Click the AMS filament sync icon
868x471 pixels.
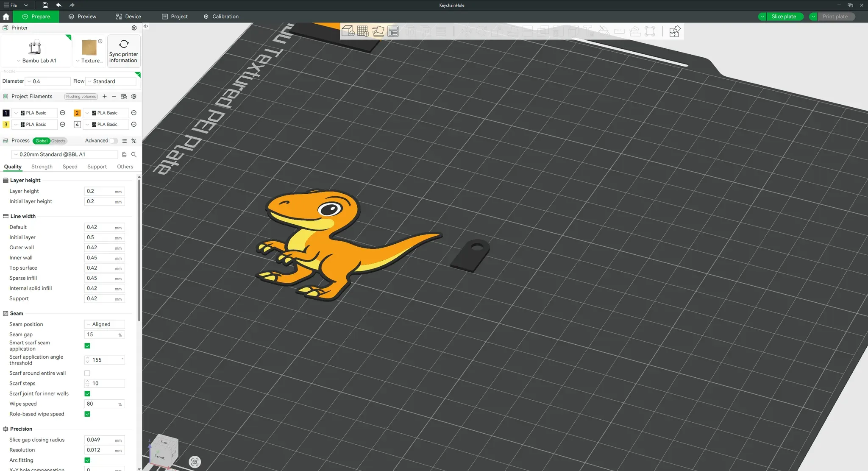[x=124, y=96]
